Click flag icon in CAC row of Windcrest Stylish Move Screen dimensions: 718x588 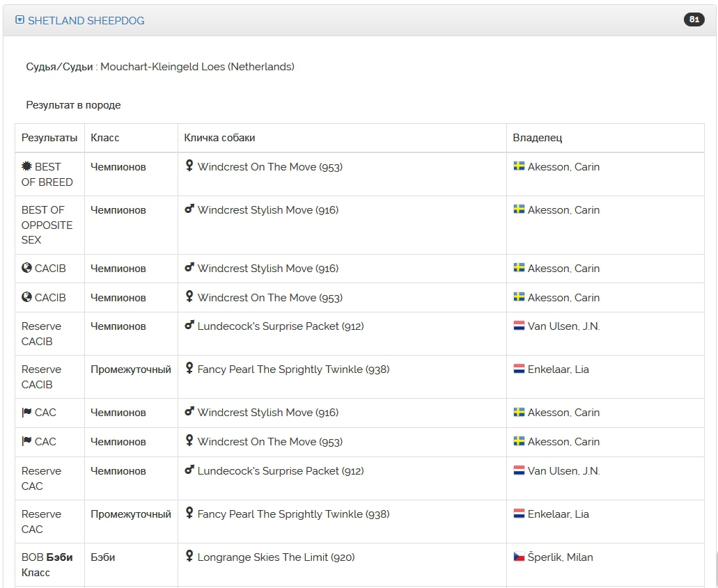coord(26,412)
